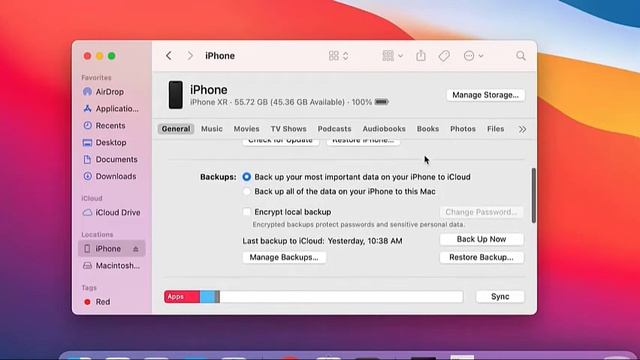Show more tabs with double chevron
The image size is (640, 360).
coord(522,129)
